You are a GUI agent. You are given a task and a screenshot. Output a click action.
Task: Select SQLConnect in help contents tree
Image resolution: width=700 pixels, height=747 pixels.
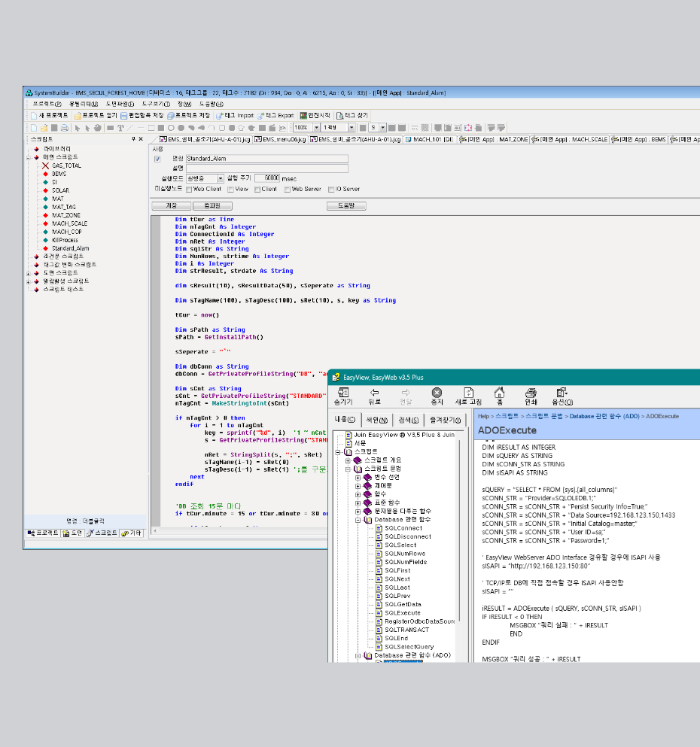coord(403,528)
